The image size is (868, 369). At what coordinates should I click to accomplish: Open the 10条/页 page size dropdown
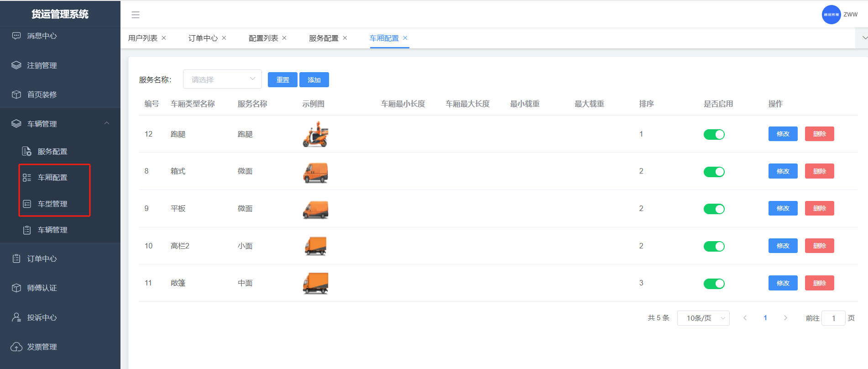point(703,318)
